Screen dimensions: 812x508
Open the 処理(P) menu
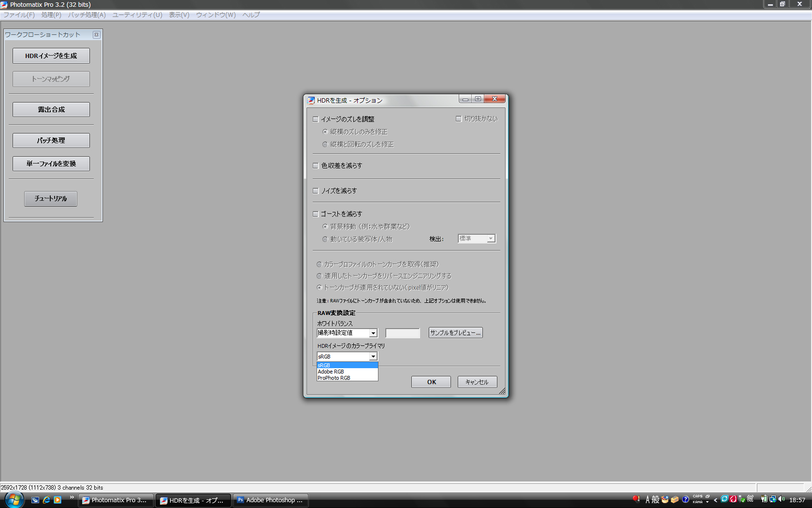51,15
